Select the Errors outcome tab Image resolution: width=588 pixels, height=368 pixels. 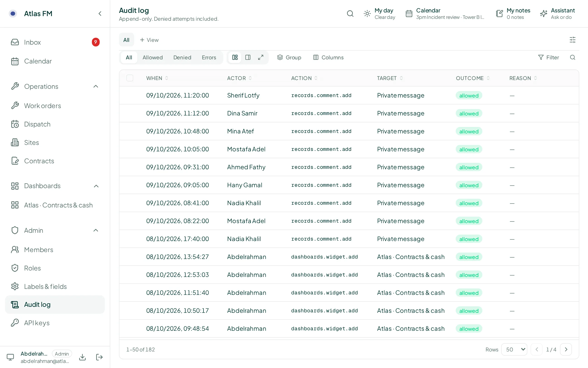[209, 57]
